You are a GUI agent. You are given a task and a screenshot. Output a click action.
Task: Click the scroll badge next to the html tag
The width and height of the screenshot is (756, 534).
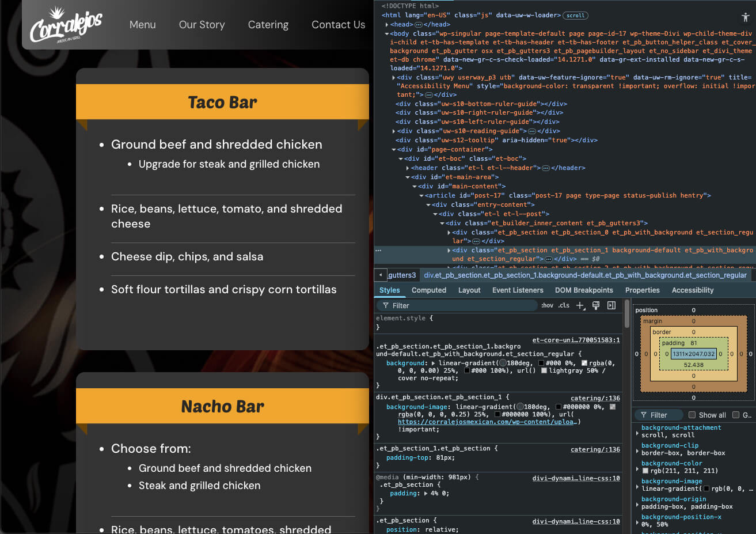pos(575,16)
